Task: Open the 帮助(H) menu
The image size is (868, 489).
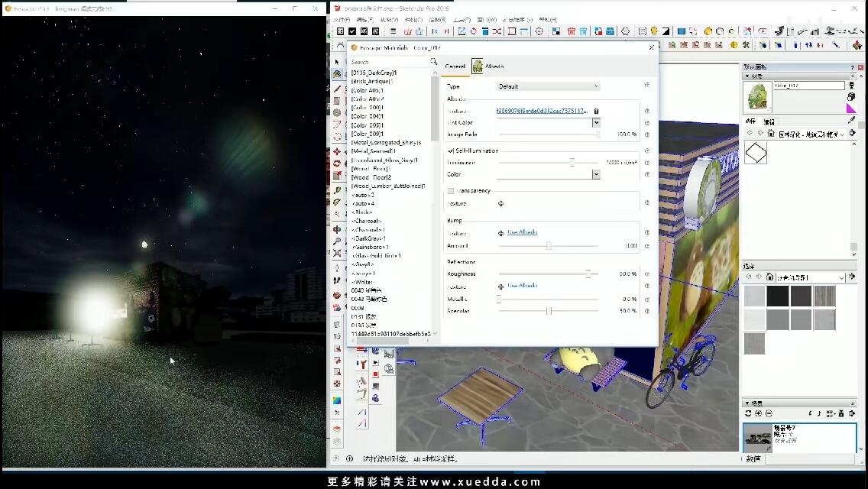Action: (548, 20)
